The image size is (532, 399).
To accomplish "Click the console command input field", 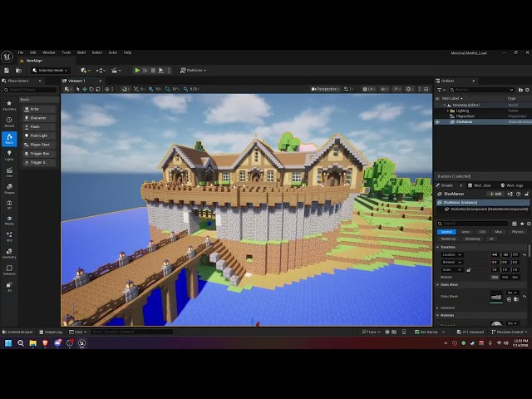I will click(131, 332).
